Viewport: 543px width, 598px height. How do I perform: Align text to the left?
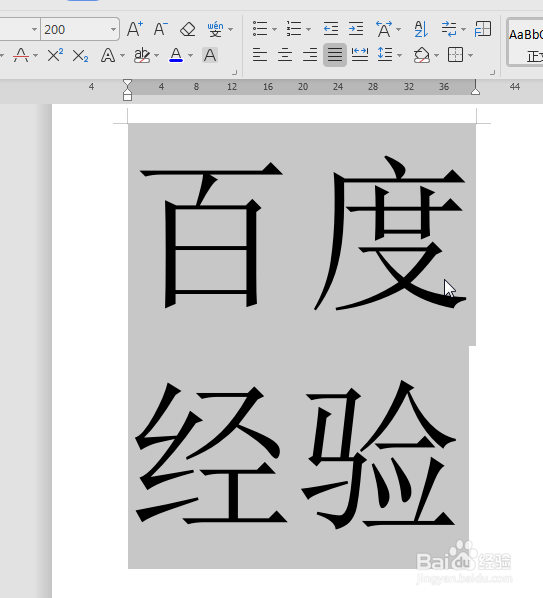pos(260,55)
